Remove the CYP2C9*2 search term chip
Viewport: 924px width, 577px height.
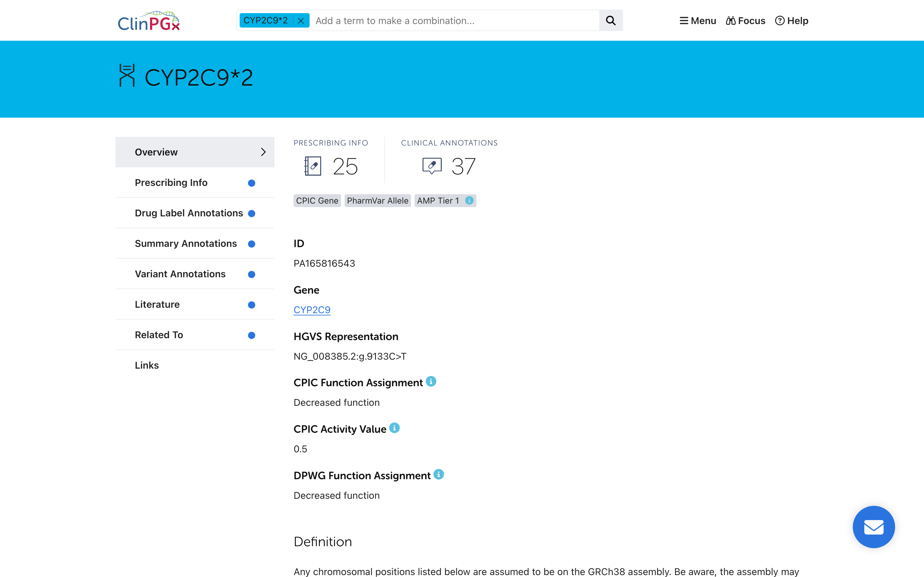tap(301, 21)
